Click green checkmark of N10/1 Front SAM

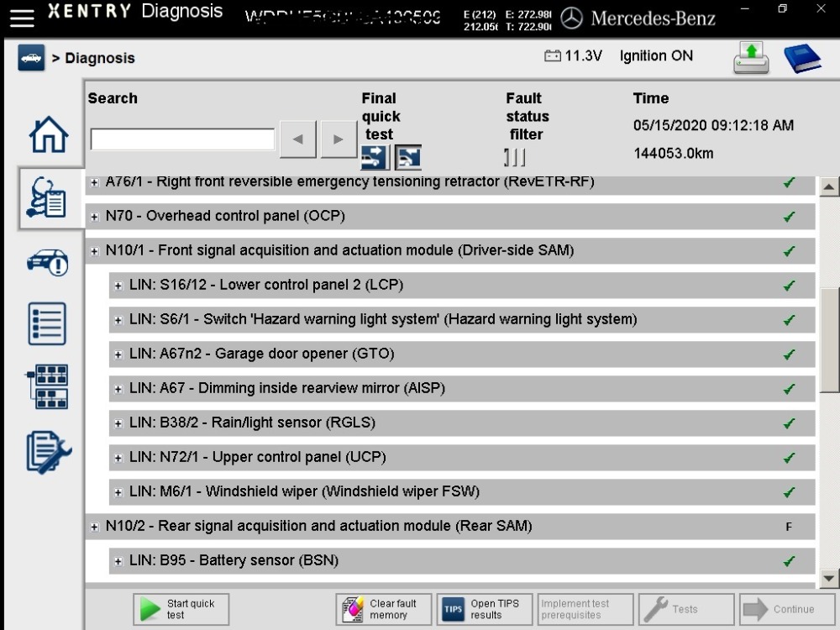(789, 250)
